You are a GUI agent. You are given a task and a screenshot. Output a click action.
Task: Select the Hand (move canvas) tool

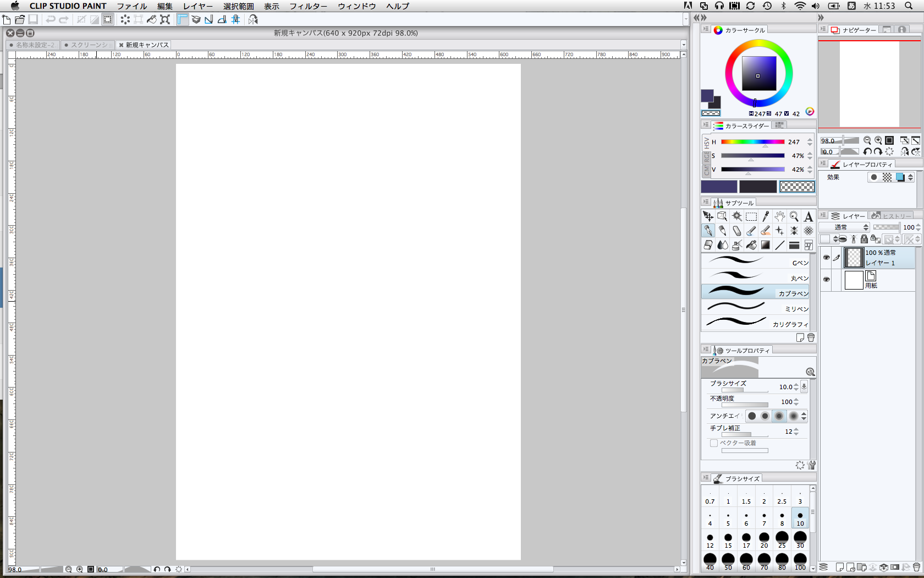coord(779,217)
